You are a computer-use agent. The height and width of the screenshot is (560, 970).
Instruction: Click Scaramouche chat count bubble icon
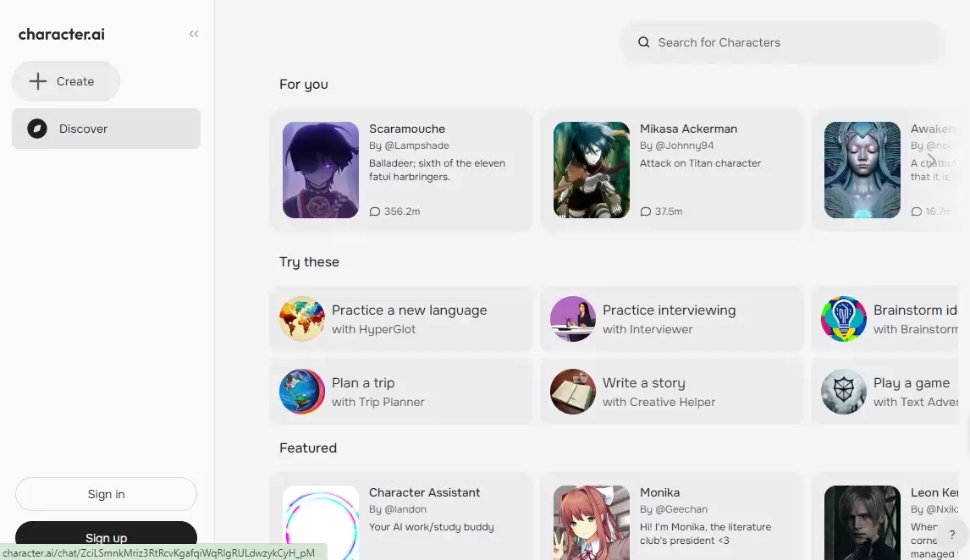(x=375, y=211)
